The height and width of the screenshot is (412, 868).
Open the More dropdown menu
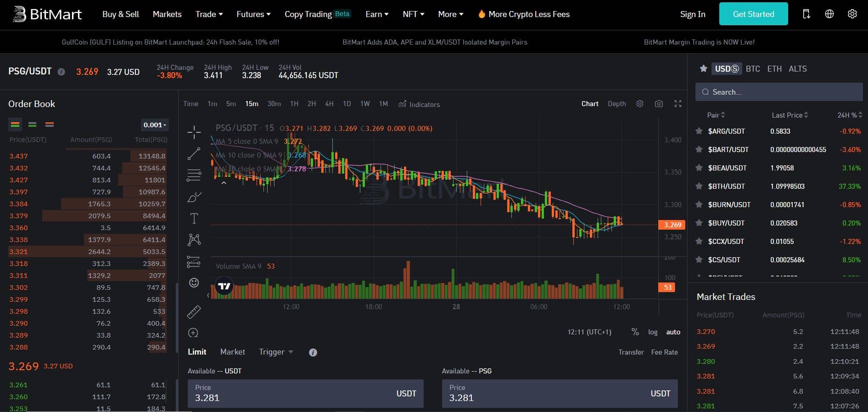tap(450, 14)
